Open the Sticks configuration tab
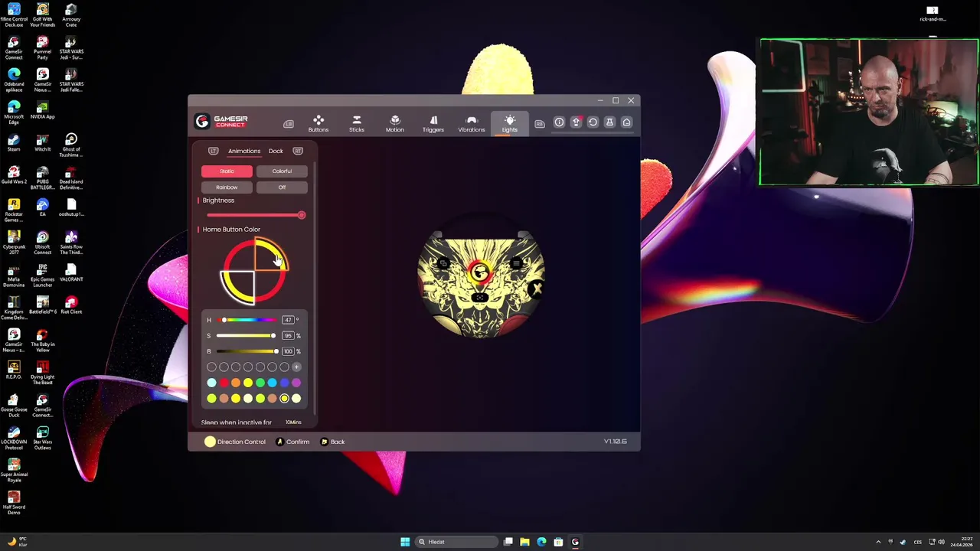This screenshot has height=551, width=980. (357, 123)
